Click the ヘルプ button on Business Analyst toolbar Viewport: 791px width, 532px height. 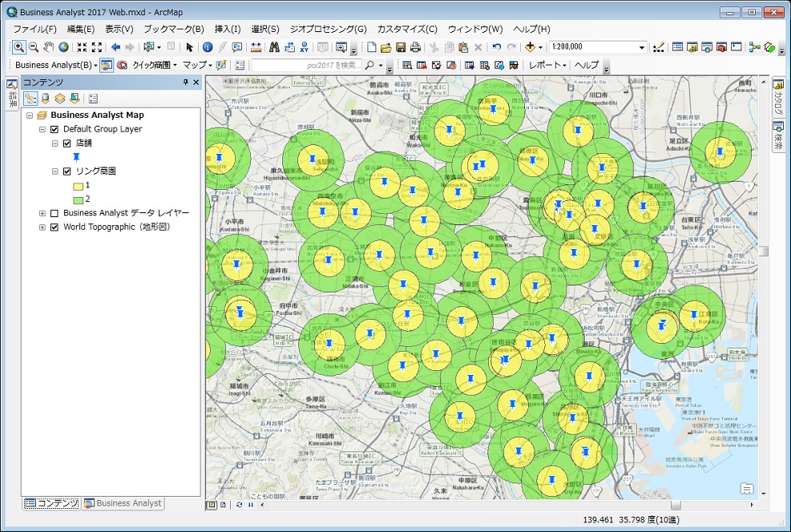[587, 65]
